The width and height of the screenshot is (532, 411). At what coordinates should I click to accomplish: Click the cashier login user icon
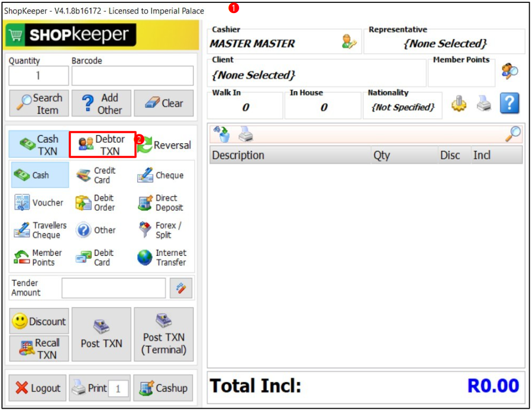coord(349,41)
